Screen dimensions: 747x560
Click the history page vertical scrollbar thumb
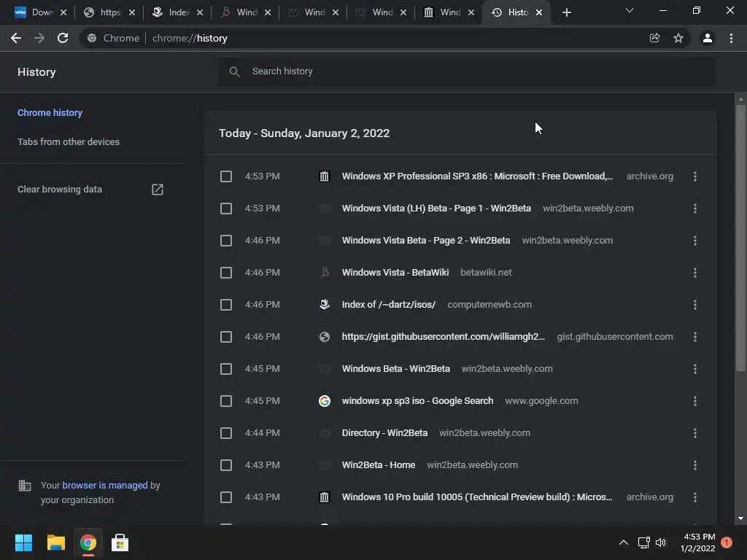pos(740,238)
